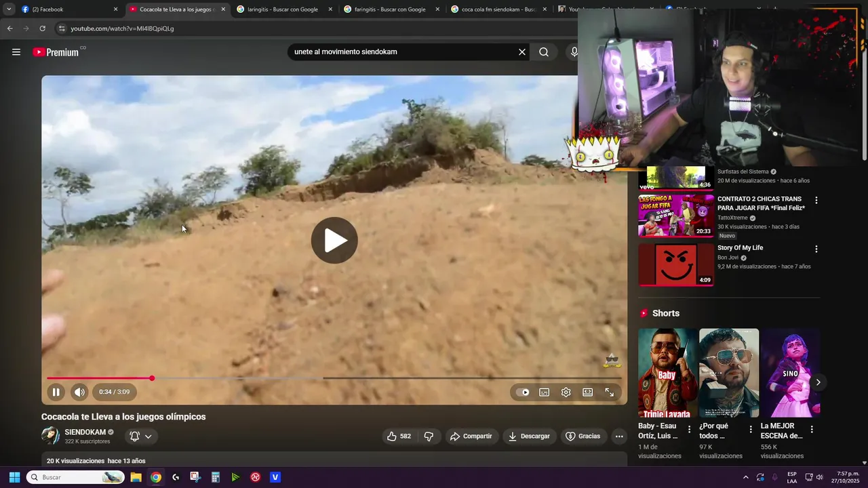Open the Snipping Tool from the taskbar
868x488 pixels.
click(195, 477)
